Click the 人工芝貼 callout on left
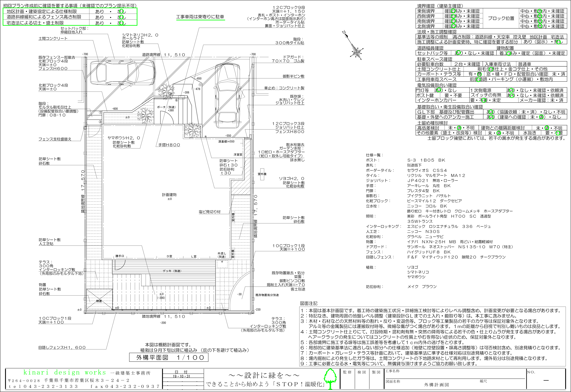The width and height of the screenshot is (571, 392). (x=46, y=244)
